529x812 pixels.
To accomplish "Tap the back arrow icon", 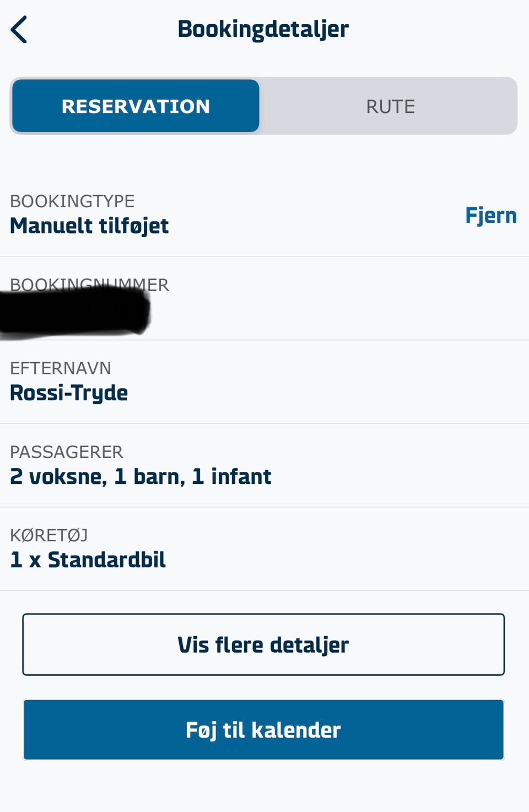I will (19, 30).
